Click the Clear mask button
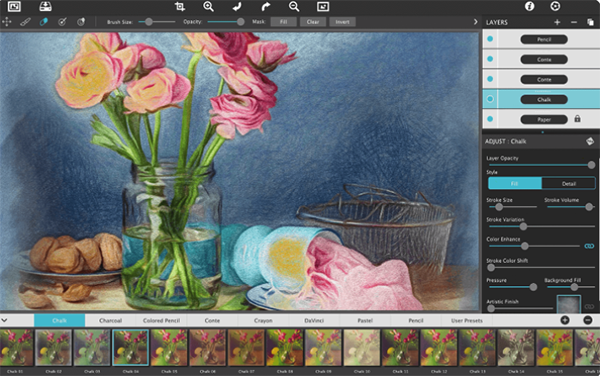This screenshot has width=600, height=376. pos(313,22)
